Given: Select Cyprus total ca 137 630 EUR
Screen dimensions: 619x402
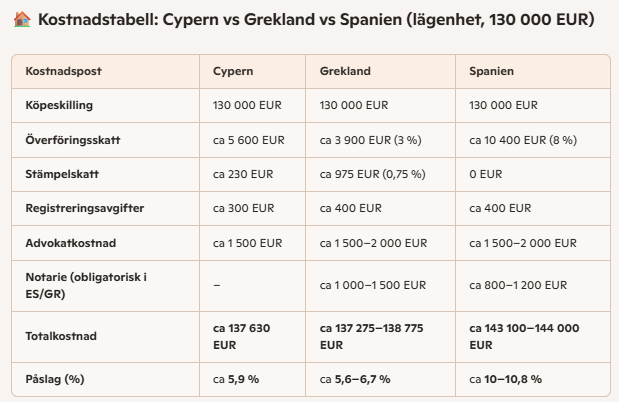Looking at the screenshot, I should click(242, 336).
